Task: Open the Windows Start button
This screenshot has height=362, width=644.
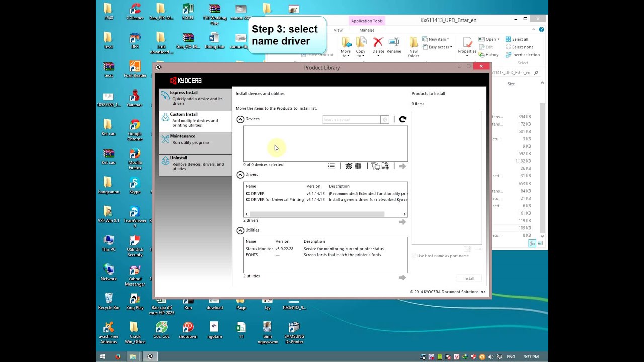Action: point(103,357)
